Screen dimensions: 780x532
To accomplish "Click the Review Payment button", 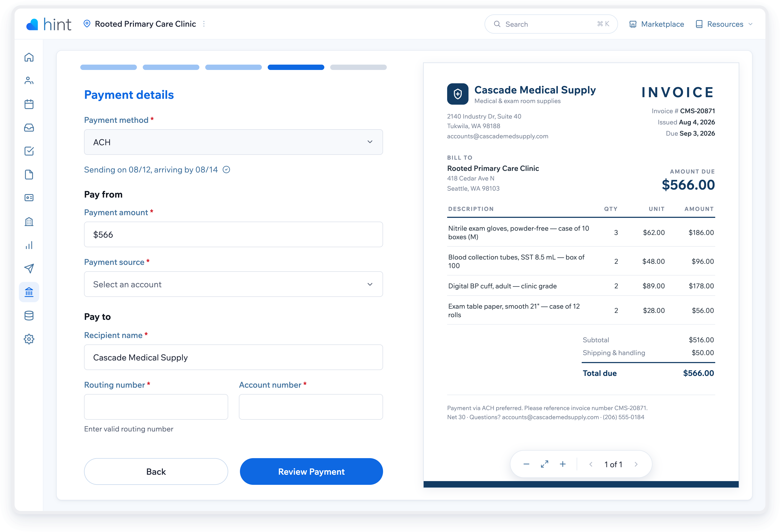I will tap(311, 472).
